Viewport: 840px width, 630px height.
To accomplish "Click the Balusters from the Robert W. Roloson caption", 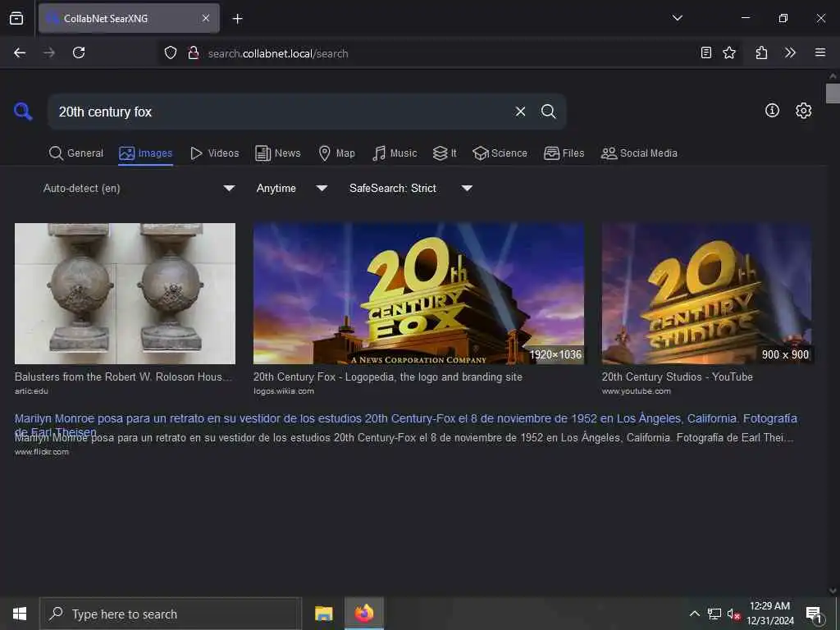I will click(x=124, y=377).
